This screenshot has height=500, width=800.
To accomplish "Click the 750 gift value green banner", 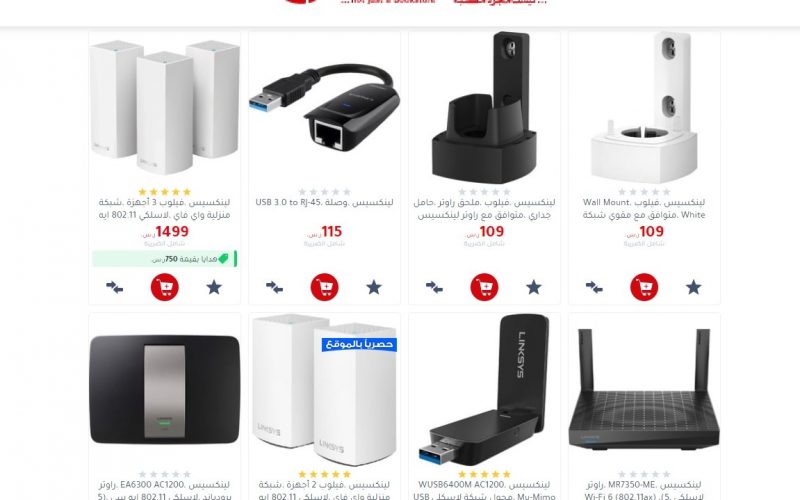I will point(164,259).
